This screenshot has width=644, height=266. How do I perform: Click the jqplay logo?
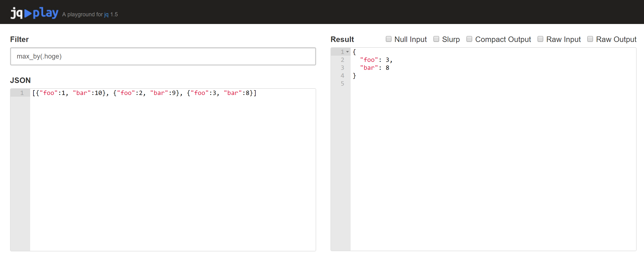click(34, 12)
